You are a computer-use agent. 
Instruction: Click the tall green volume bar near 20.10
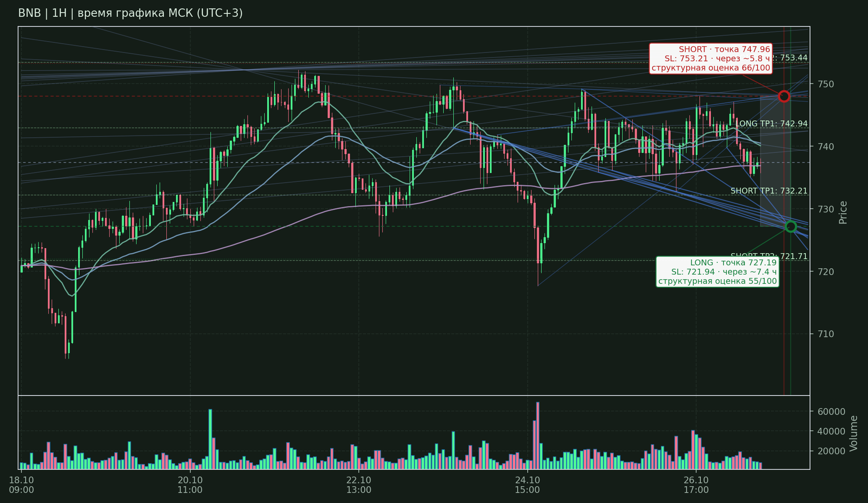pos(210,439)
